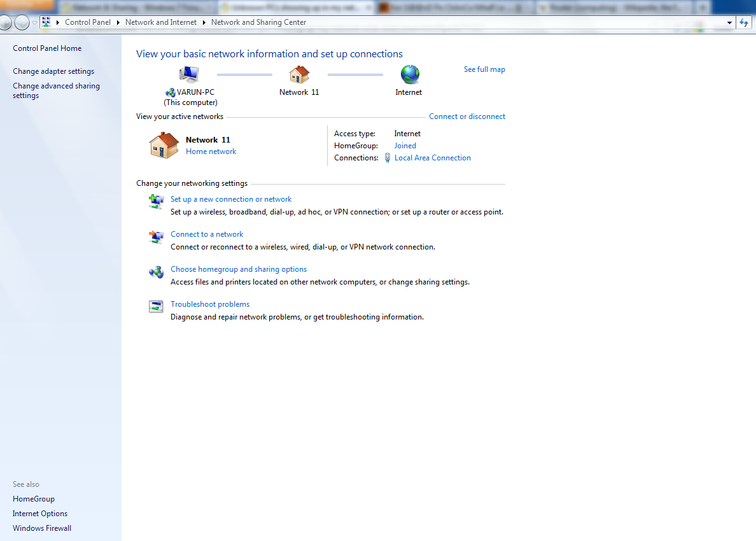Open the See full map link
756x541 pixels.
[x=484, y=69]
